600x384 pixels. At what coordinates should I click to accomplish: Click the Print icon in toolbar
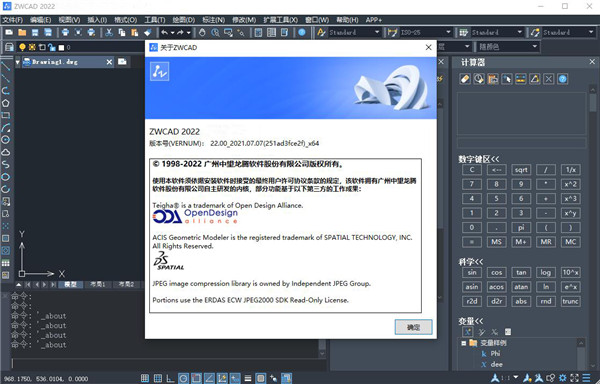point(65,33)
